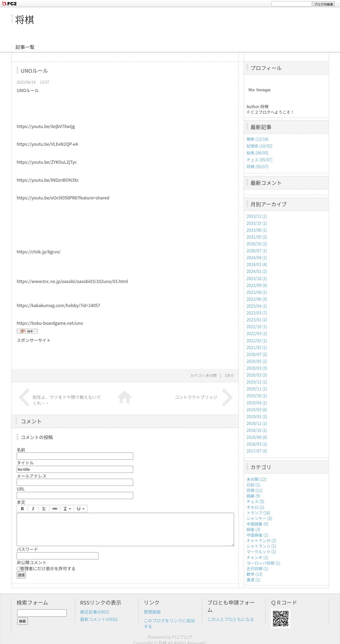
Task: Open 最近記事のRSS link
Action: point(95,612)
